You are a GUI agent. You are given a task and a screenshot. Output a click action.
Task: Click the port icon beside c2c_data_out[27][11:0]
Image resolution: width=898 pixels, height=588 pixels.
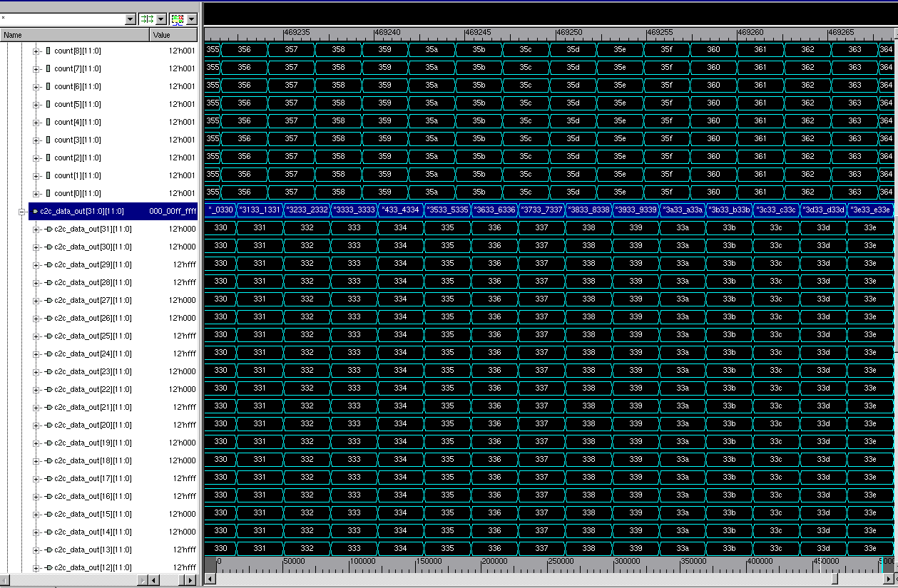(49, 300)
